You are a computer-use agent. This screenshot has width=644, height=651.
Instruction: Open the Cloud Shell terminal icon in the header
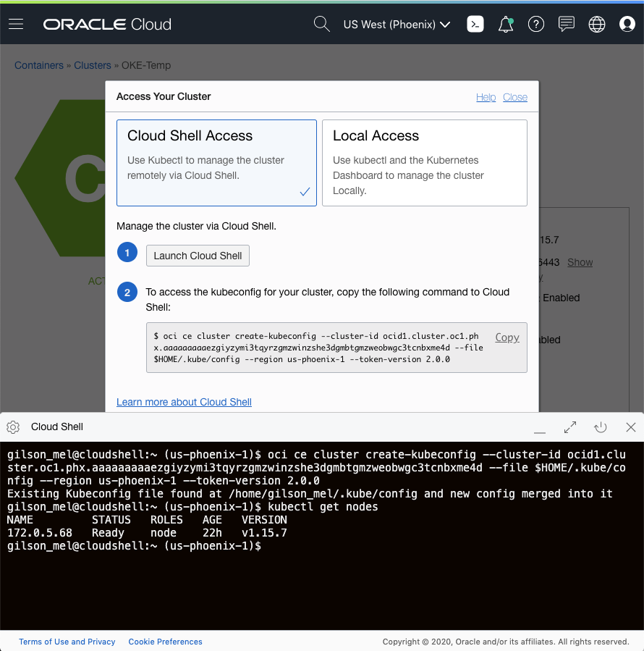pos(475,23)
